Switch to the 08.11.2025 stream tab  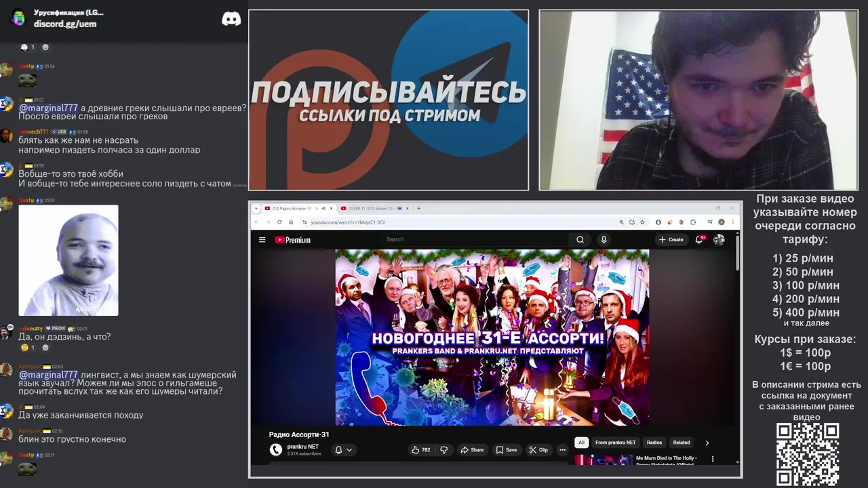point(375,208)
